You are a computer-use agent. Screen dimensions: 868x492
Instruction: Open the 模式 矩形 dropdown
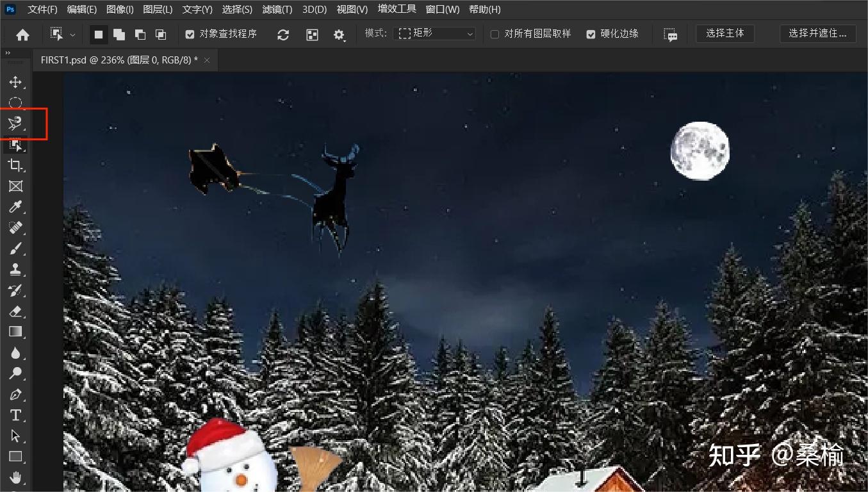pos(435,34)
